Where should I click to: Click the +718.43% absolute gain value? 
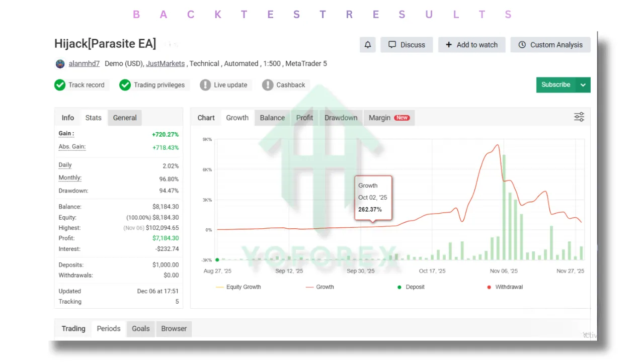point(166,148)
